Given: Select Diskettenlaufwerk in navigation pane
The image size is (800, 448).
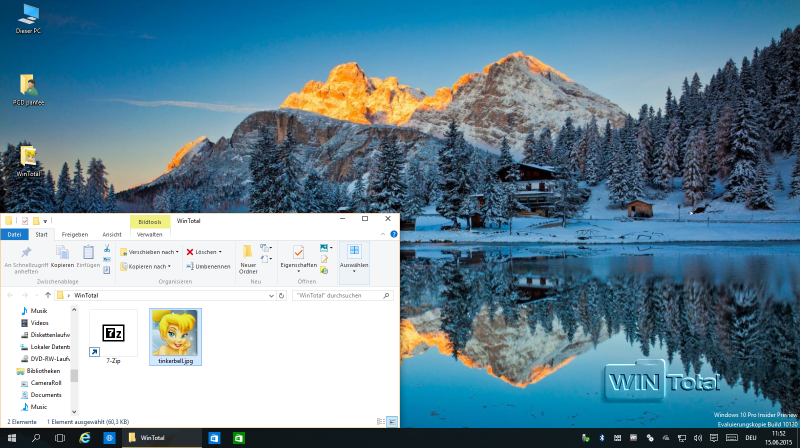Looking at the screenshot, I should coord(45,335).
